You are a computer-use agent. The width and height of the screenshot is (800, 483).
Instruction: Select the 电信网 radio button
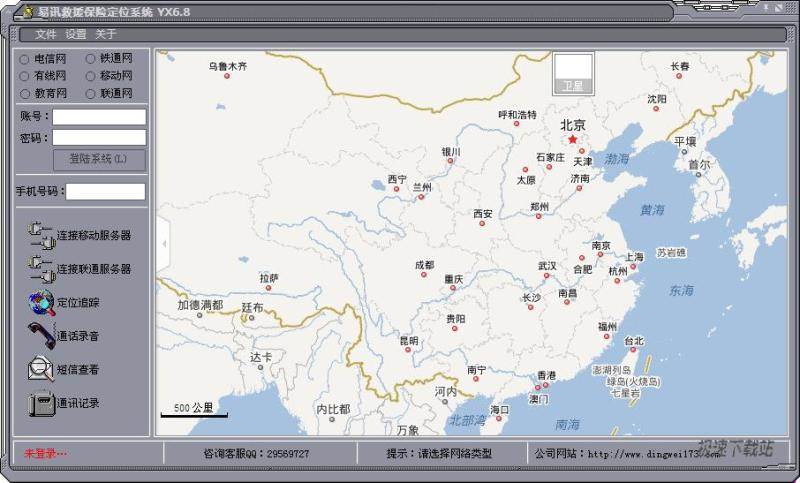24,59
